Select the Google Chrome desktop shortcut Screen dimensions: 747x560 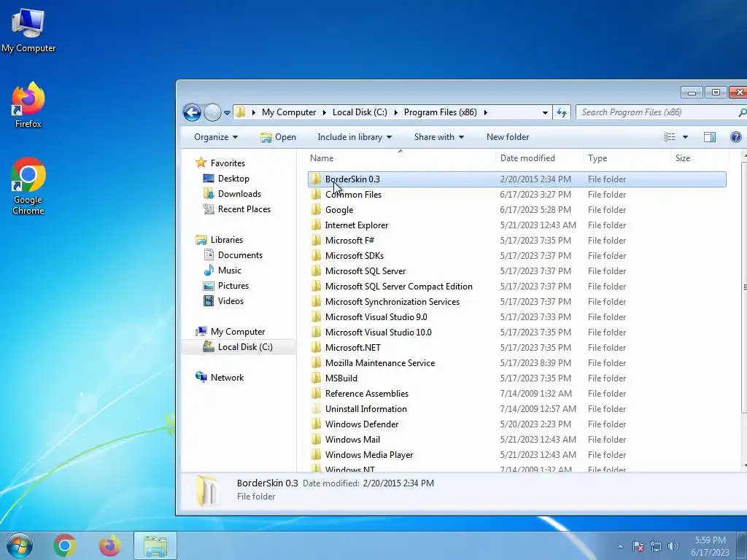click(28, 186)
